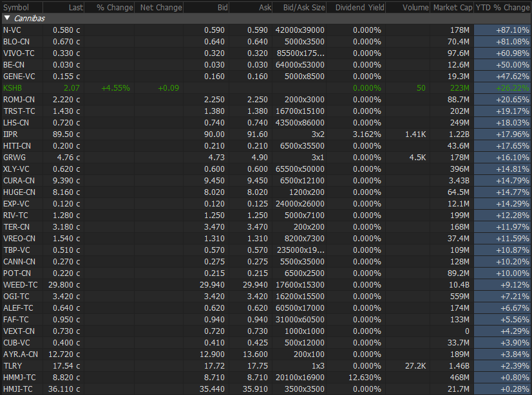Screen dimensions: 532x395
Task: Click KSHB's +0.09 net change
Action: click(x=168, y=88)
